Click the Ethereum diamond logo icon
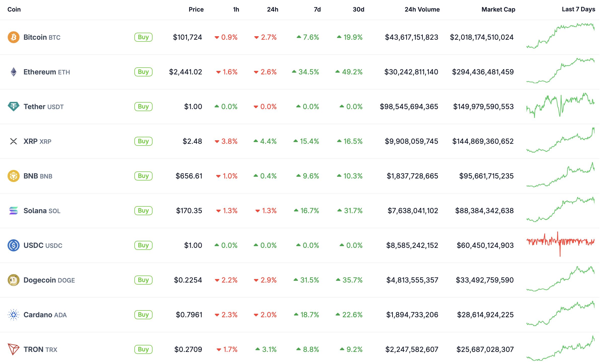The width and height of the screenshot is (602, 364). [14, 72]
